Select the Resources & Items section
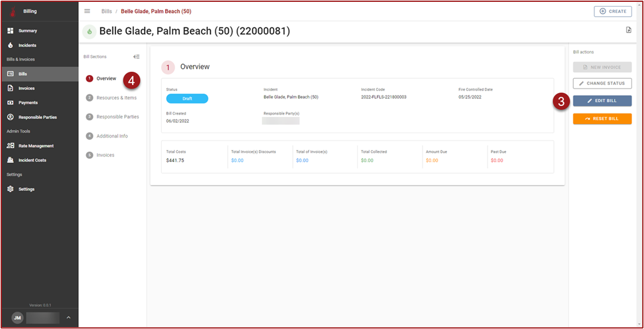The height and width of the screenshot is (329, 644). tap(116, 98)
